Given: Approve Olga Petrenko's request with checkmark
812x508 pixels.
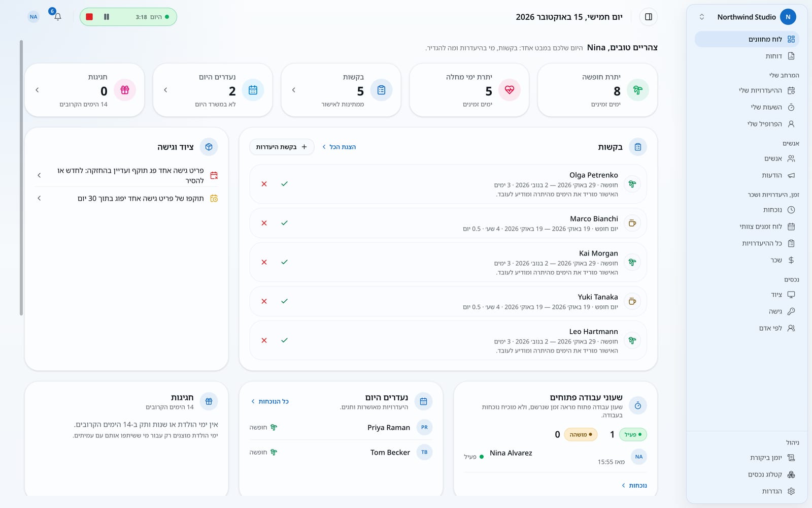Looking at the screenshot, I should [284, 184].
